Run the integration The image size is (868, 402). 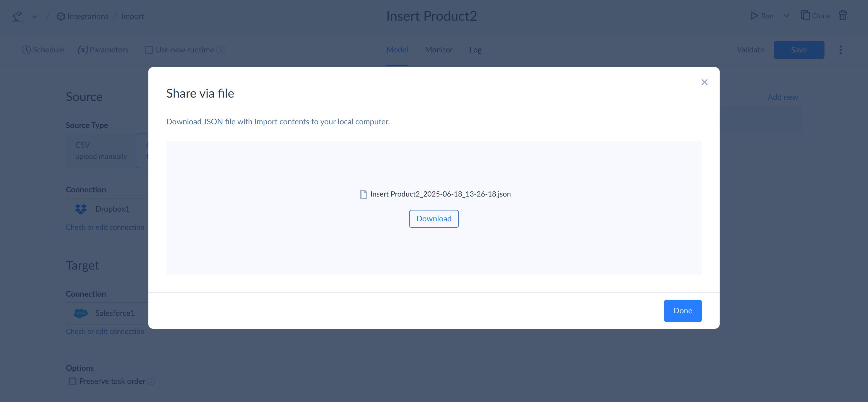(x=762, y=16)
